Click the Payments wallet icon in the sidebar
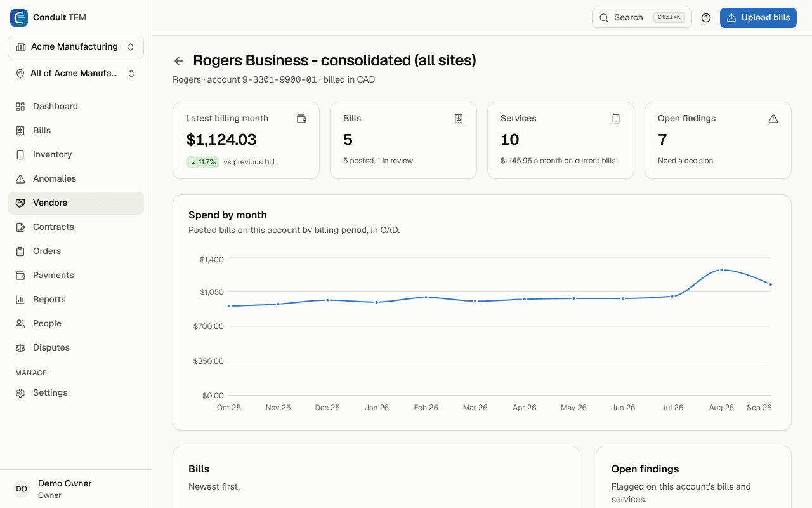 pos(20,276)
